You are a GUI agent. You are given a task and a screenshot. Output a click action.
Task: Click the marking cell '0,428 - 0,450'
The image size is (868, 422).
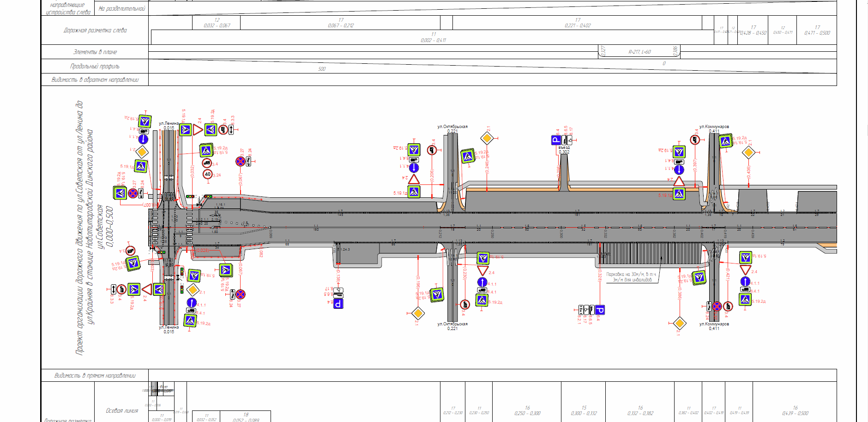pos(753,33)
